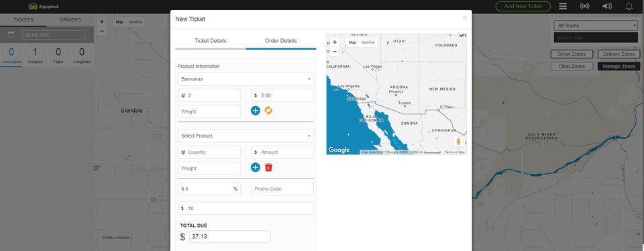Select Map view on background map
Image resolution: width=644 pixels, height=251 pixels.
[x=119, y=21]
